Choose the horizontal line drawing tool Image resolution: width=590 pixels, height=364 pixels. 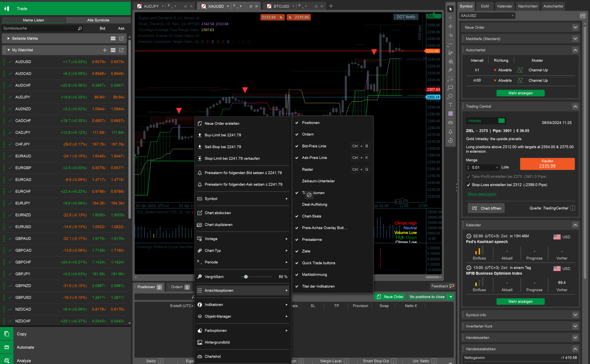(x=450, y=44)
